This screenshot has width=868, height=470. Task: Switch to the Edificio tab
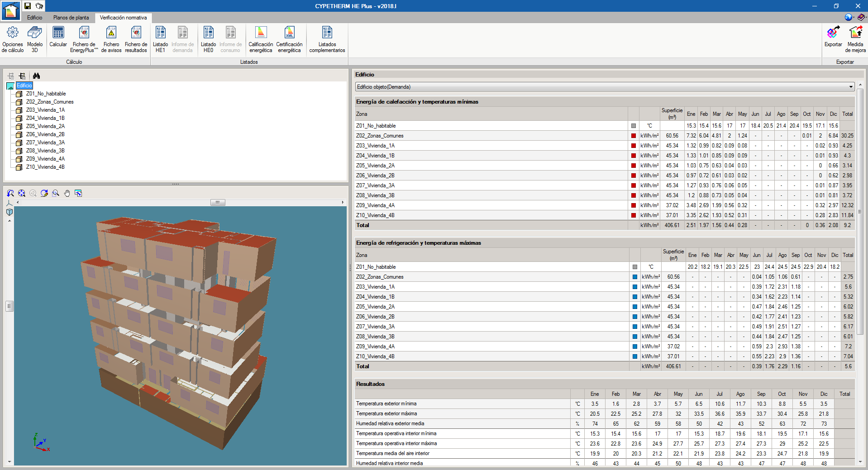(34, 18)
